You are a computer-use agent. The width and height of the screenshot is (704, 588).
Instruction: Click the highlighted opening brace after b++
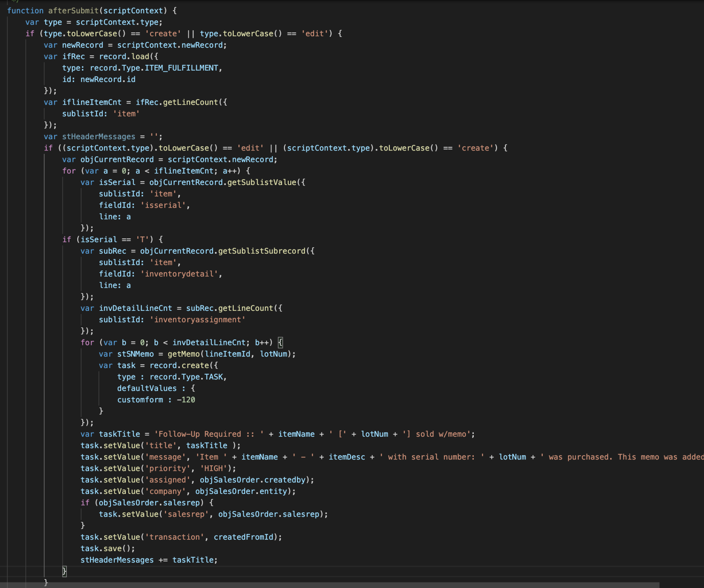(x=280, y=343)
